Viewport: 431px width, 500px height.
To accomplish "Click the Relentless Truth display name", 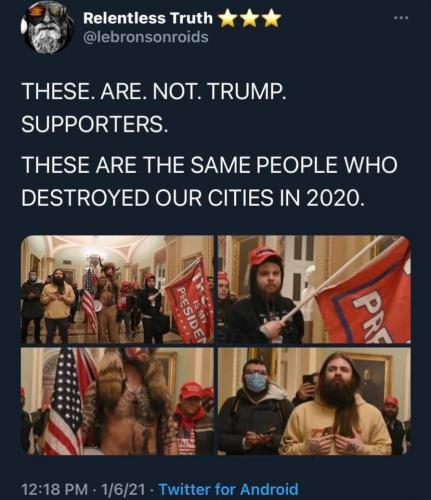I will tap(148, 18).
